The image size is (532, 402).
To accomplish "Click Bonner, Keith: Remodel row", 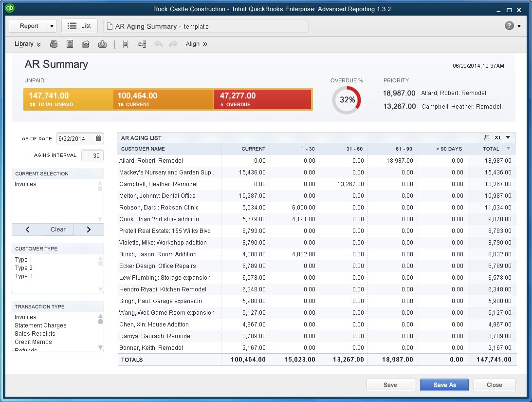I will point(316,348).
